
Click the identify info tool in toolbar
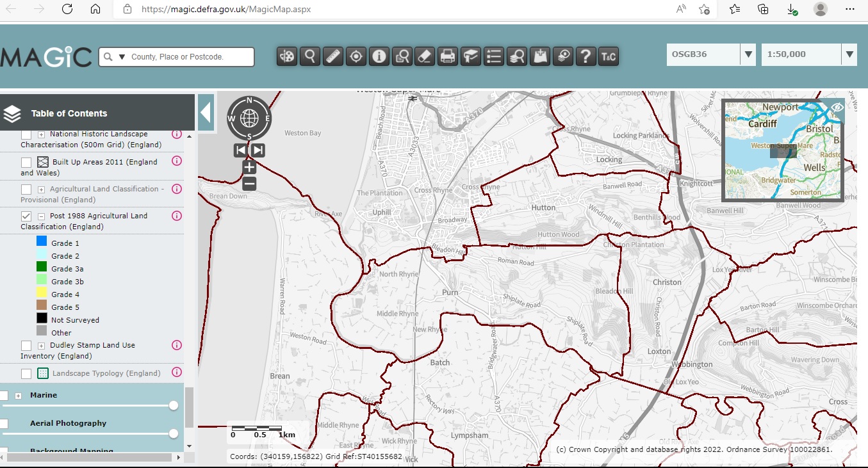[379, 56]
